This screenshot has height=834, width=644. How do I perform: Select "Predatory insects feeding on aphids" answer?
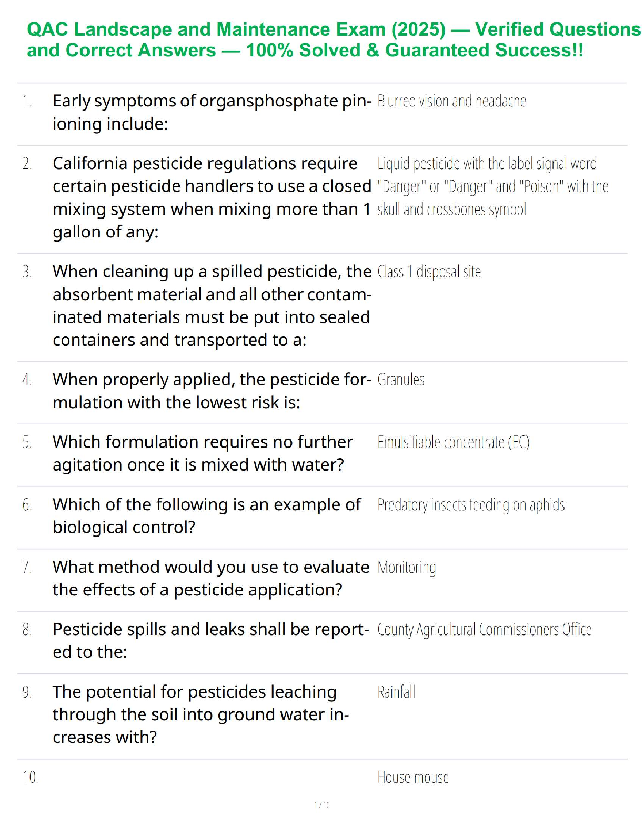point(471,505)
